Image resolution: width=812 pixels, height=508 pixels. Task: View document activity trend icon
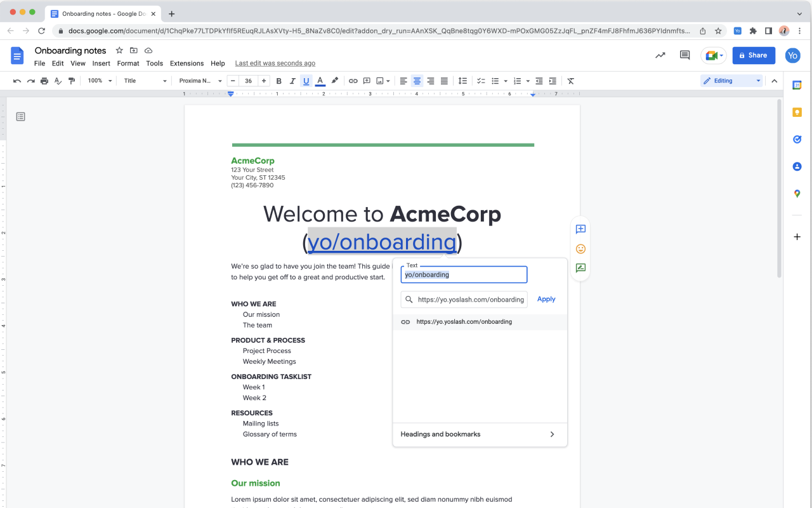(x=660, y=55)
